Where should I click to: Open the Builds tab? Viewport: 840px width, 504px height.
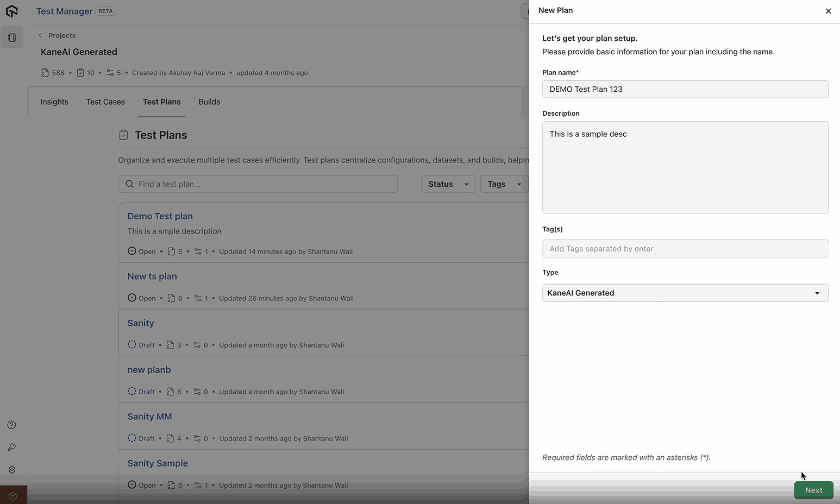click(x=209, y=102)
